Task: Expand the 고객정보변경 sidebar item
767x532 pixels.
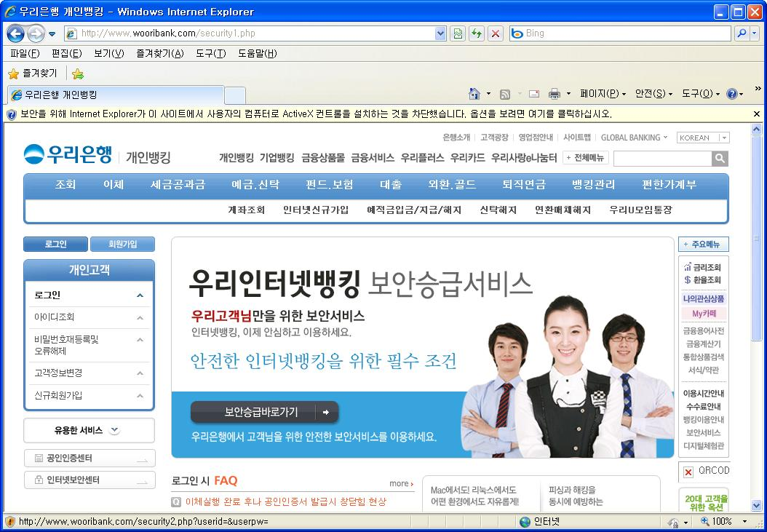Action: pos(140,373)
